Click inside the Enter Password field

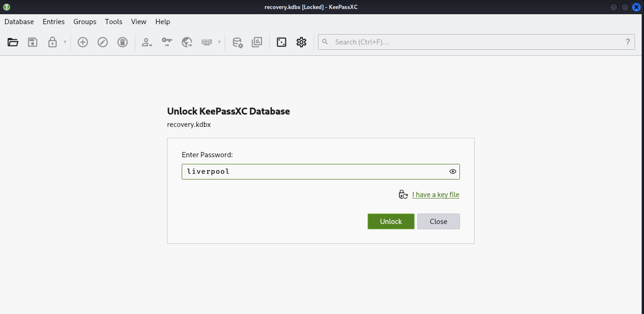coord(312,171)
